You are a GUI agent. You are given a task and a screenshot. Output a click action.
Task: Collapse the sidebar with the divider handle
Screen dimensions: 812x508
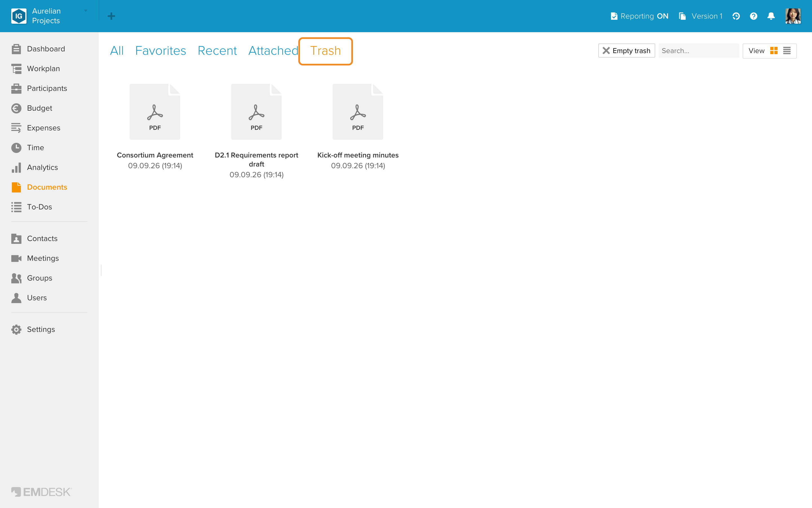tap(101, 270)
